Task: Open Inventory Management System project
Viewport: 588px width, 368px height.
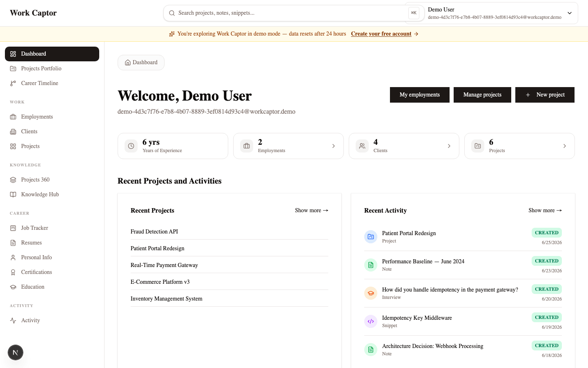Action: click(x=167, y=299)
